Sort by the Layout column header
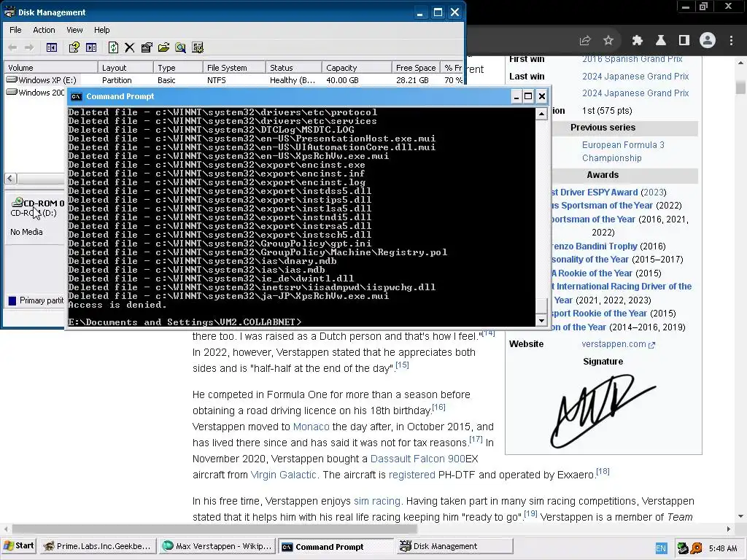This screenshot has width=747, height=560. coord(125,68)
